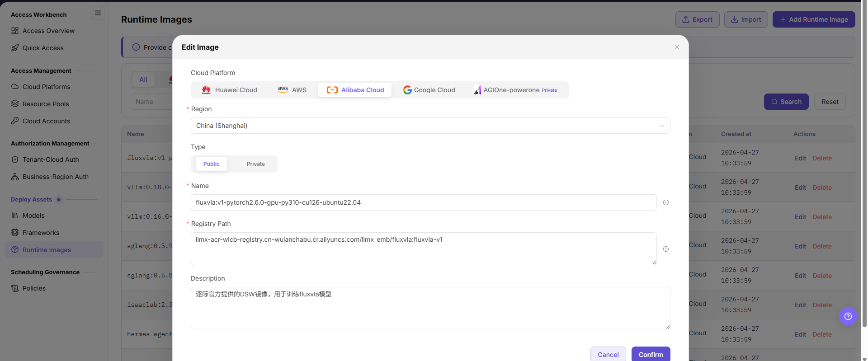Image resolution: width=868 pixels, height=361 pixels.
Task: Select the All filter tab
Action: point(143,80)
